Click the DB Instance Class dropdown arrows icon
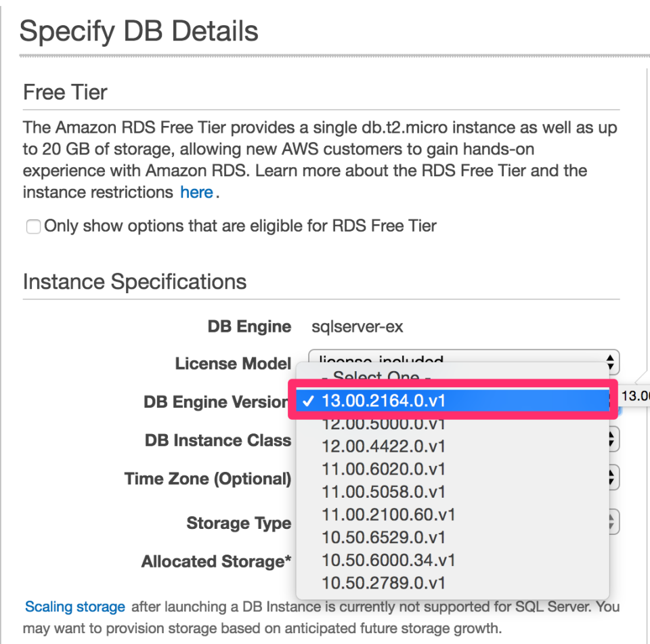The width and height of the screenshot is (650, 644). click(610, 439)
